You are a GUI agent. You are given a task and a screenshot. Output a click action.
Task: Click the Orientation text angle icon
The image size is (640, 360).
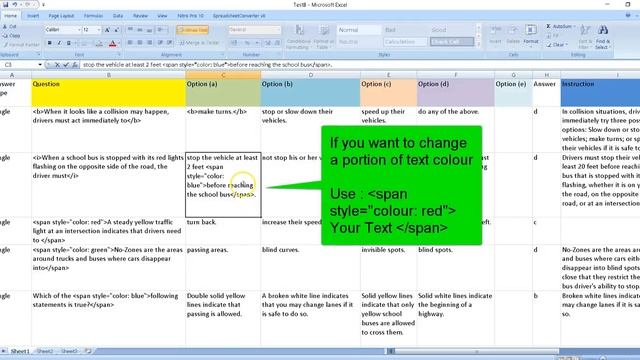162,30
